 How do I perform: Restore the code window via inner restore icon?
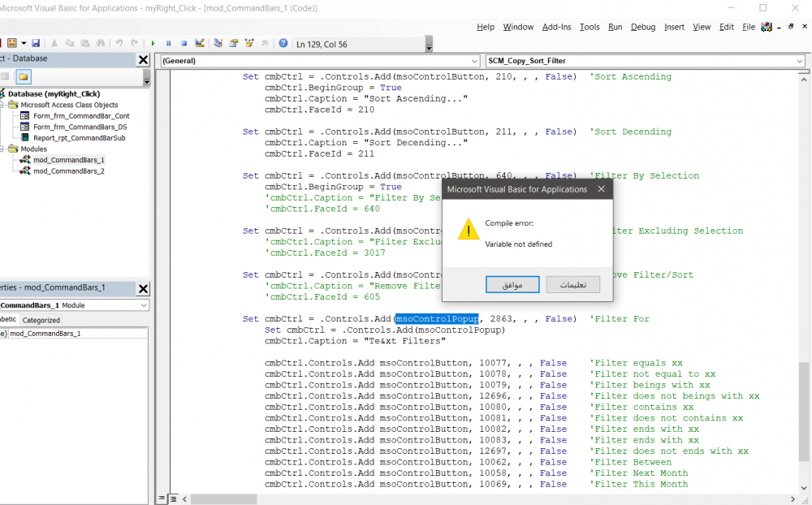(791, 27)
